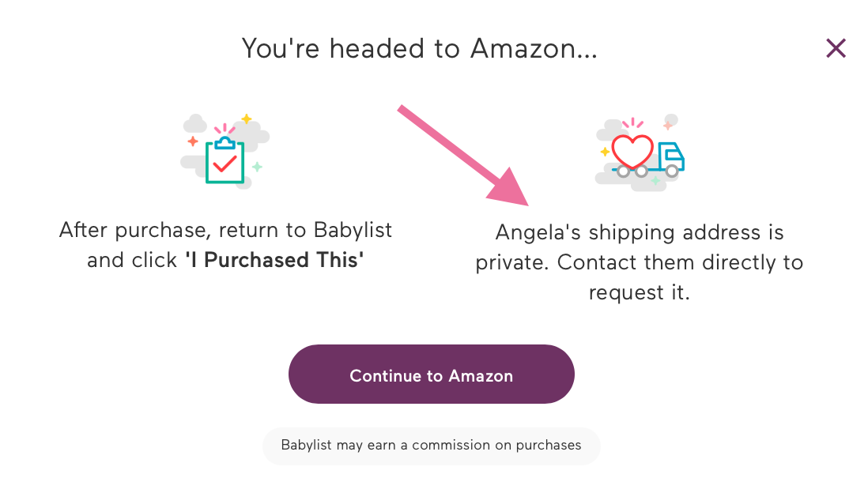Image resolution: width=868 pixels, height=493 pixels.
Task: Click the red checkmark on the clipboard
Action: [x=225, y=164]
